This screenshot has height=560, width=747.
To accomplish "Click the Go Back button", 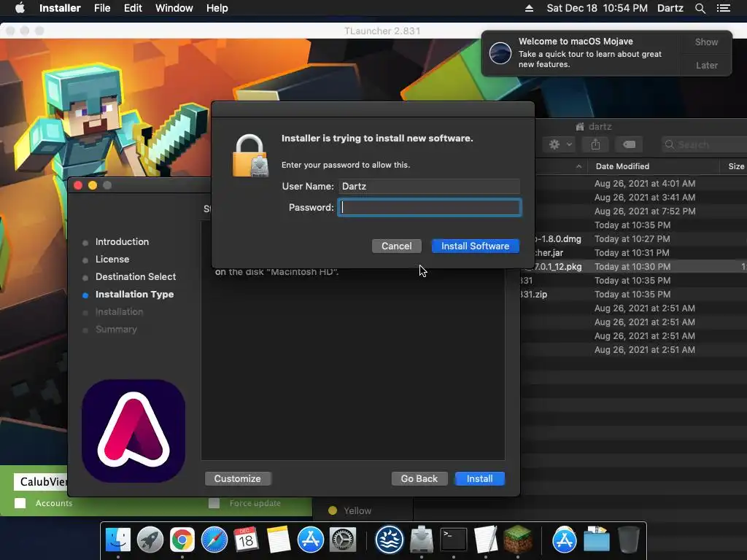I will 419,478.
